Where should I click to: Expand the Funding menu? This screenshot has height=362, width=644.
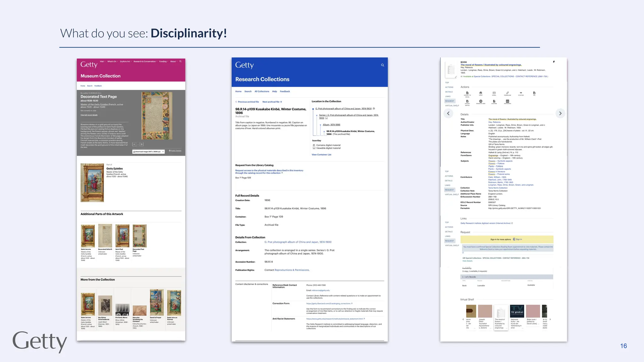coord(164,62)
